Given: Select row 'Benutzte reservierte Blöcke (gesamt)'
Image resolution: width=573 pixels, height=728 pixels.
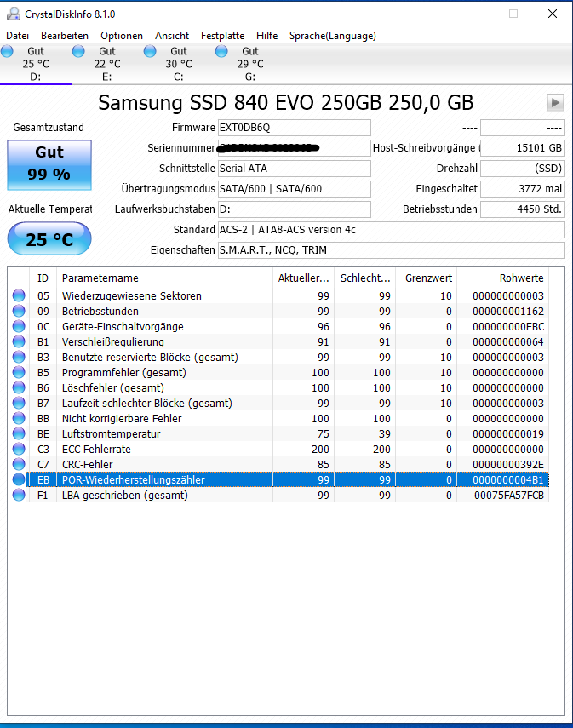Looking at the screenshot, I should click(278, 357).
